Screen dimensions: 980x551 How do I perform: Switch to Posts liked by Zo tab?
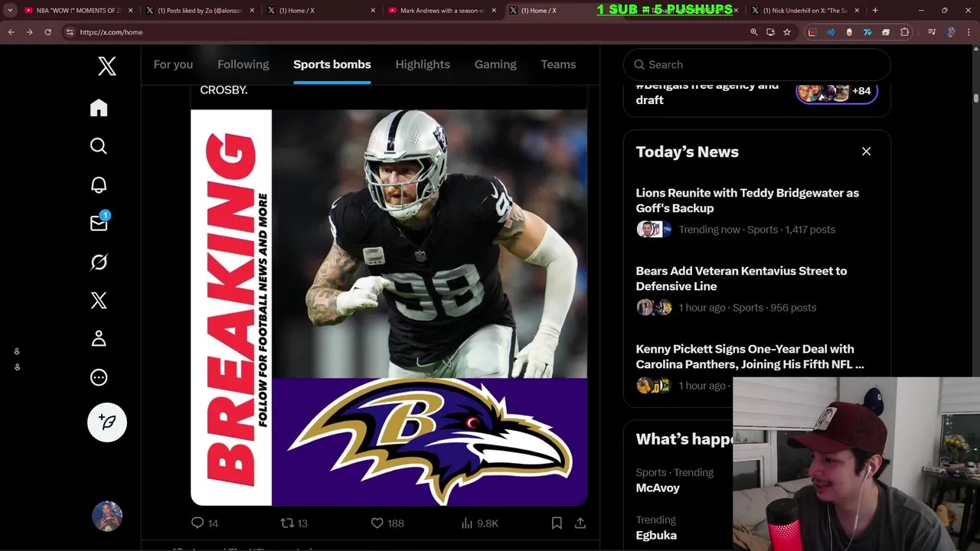coord(199,11)
